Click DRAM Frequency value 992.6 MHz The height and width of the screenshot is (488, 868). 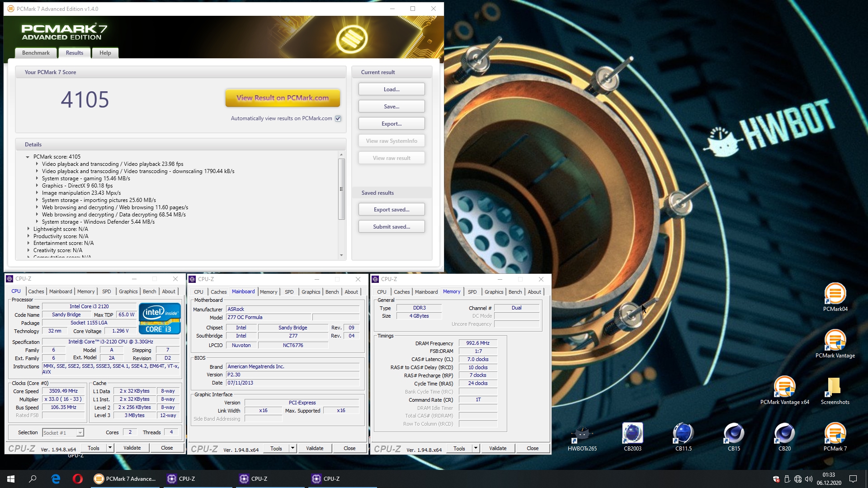click(x=478, y=343)
